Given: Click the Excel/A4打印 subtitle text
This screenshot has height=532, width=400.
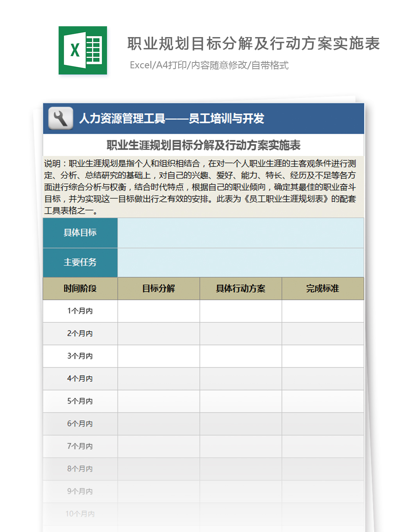Looking at the screenshot, I should [x=209, y=65].
